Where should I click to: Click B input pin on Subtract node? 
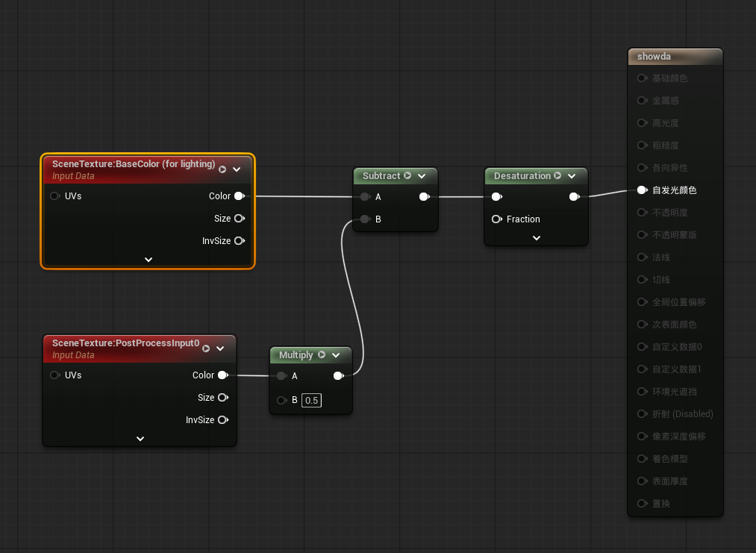pos(365,219)
